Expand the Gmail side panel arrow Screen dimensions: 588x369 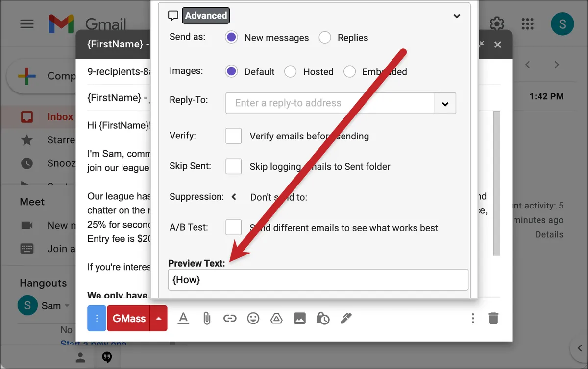[x=579, y=348]
